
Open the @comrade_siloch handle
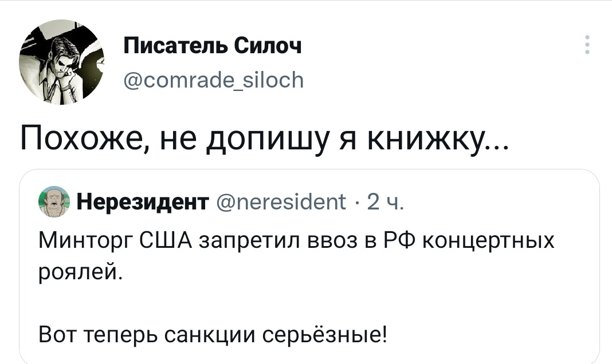[214, 81]
